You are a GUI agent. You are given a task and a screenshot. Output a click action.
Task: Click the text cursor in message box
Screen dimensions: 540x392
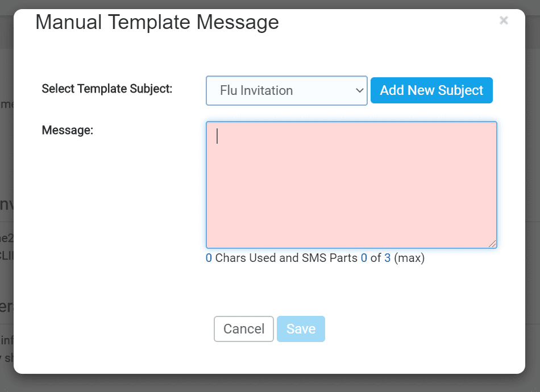[217, 136]
